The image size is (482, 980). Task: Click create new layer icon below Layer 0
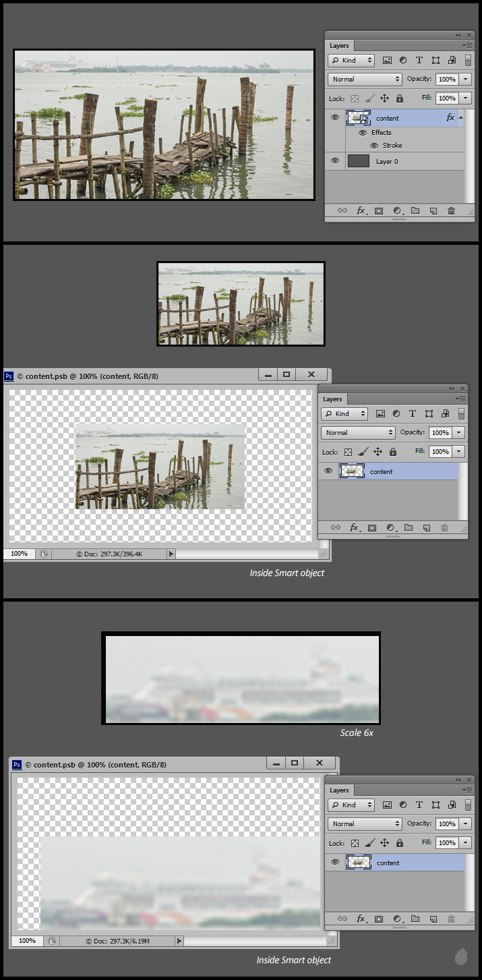pyautogui.click(x=433, y=210)
